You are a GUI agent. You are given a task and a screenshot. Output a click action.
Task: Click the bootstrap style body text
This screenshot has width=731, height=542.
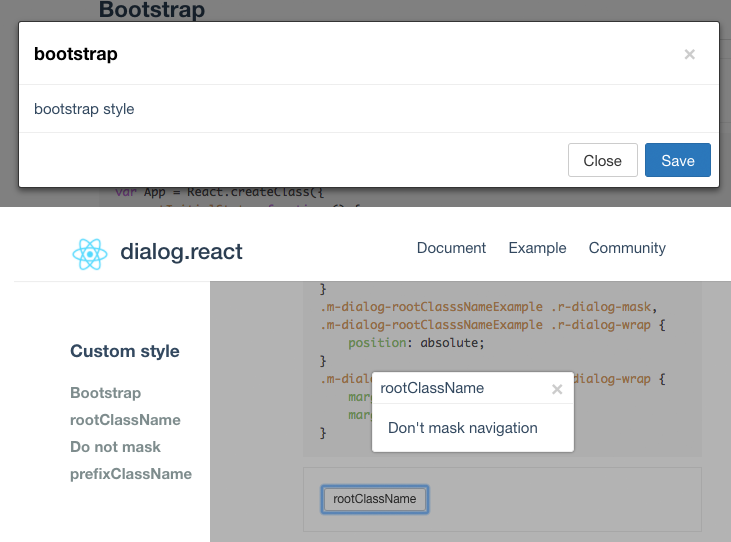[84, 109]
